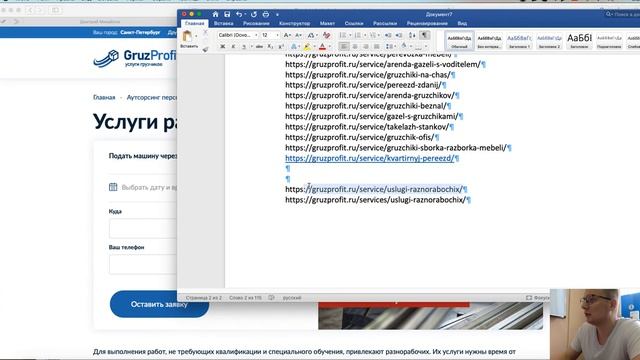Open the Рецензирование ribbon tab

tap(427, 24)
